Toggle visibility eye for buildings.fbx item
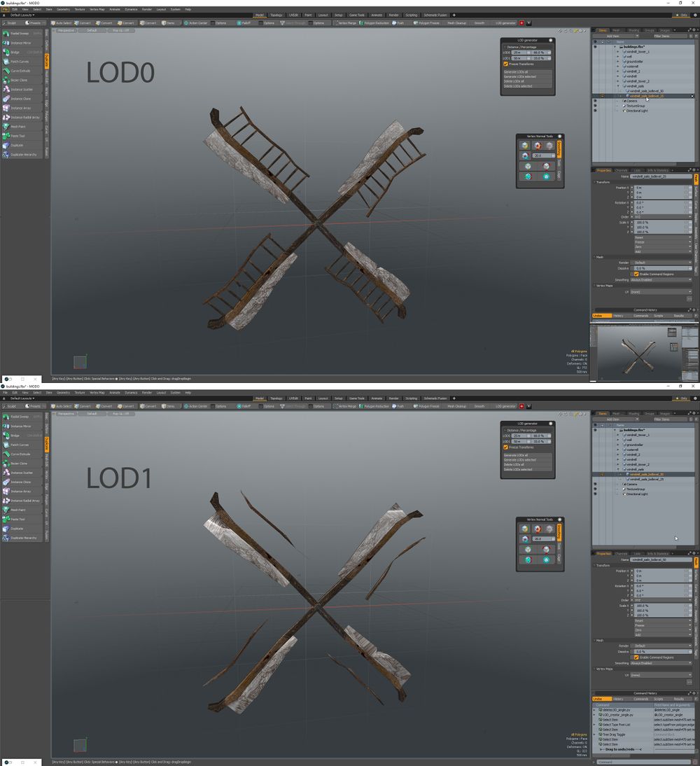Screen dimensions: 700x766 point(595,47)
